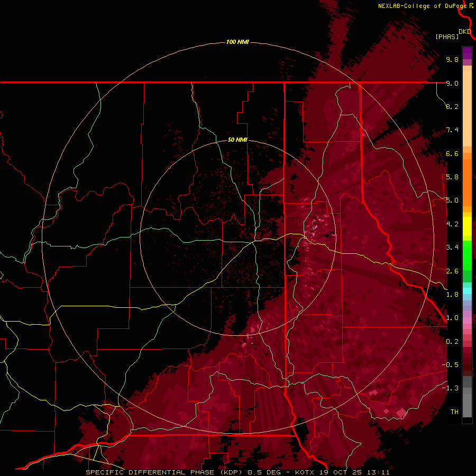Click the TH threshold label on the scale

(454, 412)
